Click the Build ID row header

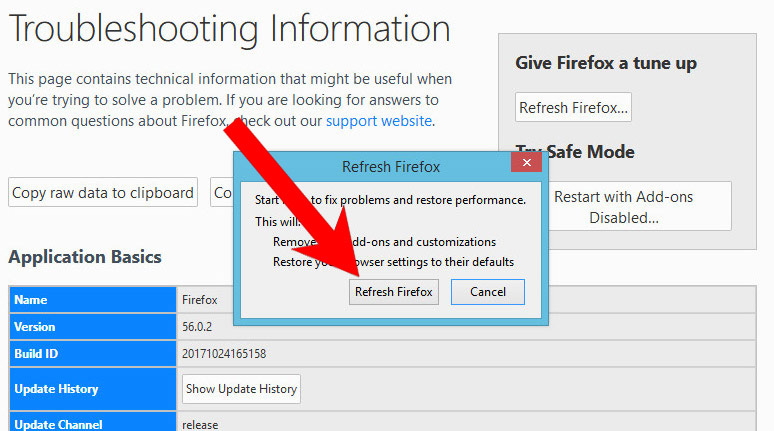pos(93,354)
